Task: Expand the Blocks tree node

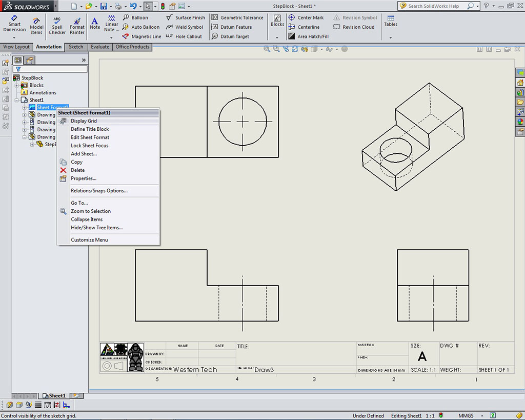Action: (x=17, y=85)
